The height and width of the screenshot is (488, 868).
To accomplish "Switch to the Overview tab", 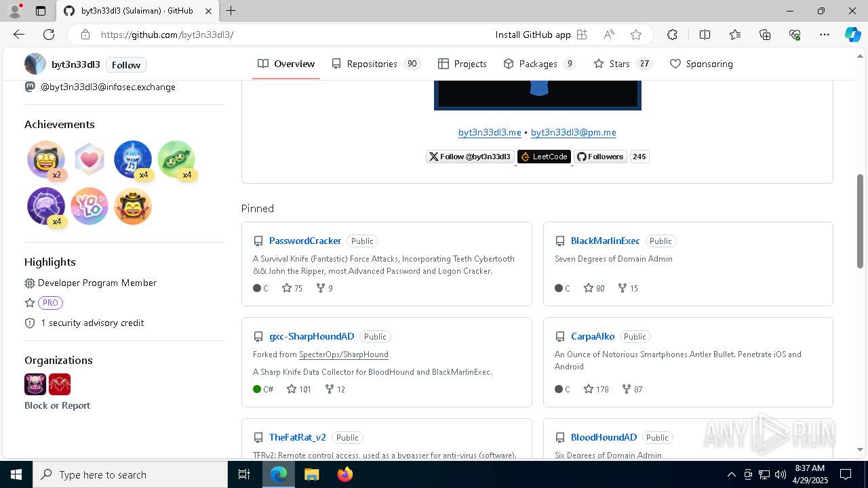I will 286,64.
